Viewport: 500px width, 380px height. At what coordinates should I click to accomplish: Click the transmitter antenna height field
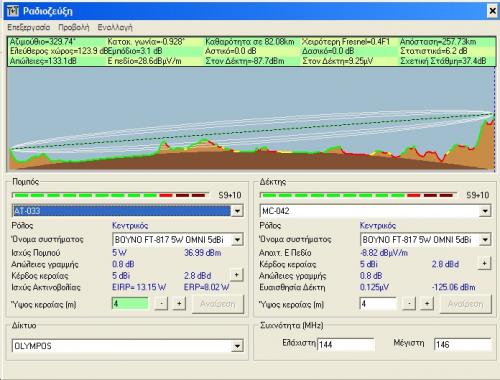pyautogui.click(x=130, y=304)
